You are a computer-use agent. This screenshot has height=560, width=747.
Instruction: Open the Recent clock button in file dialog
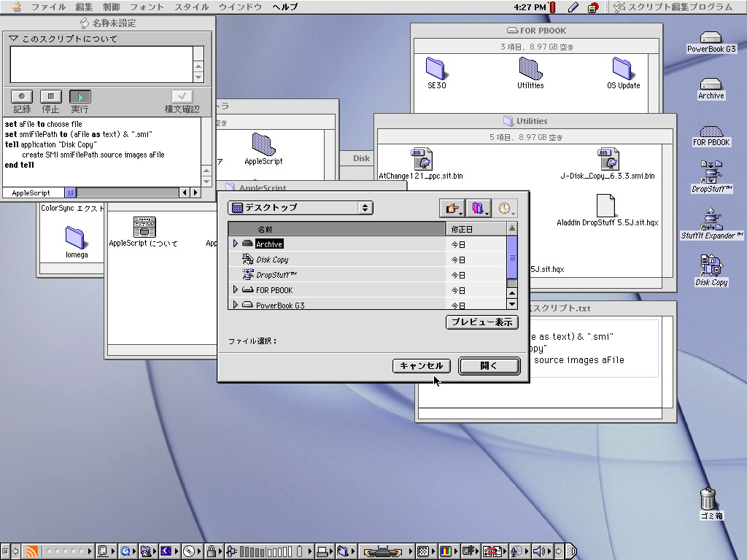click(x=505, y=208)
